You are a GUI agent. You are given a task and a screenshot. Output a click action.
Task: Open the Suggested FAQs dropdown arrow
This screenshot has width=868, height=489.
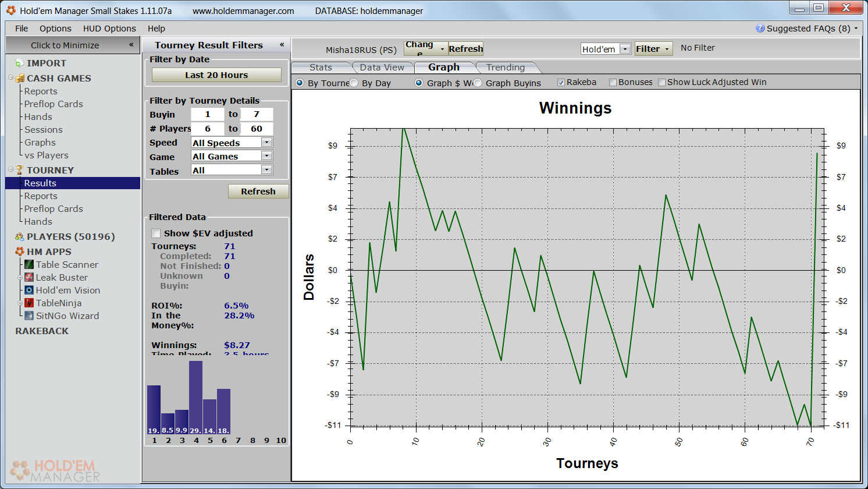856,29
